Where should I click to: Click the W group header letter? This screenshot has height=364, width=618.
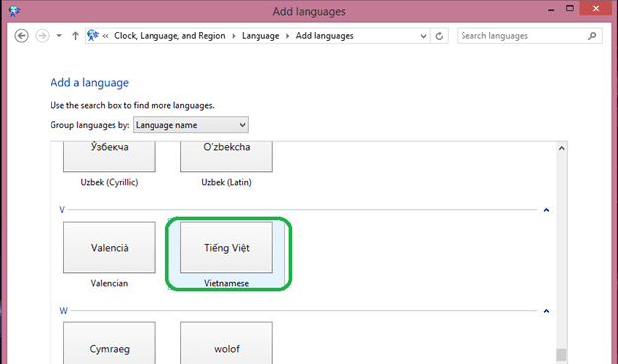(63, 311)
